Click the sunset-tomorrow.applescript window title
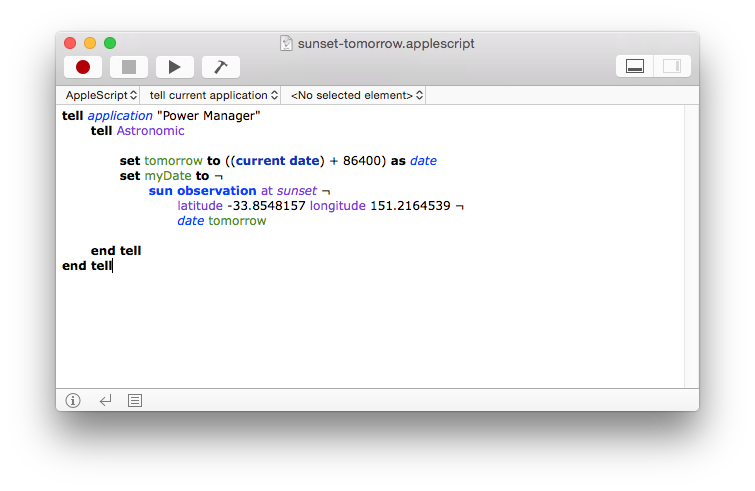This screenshot has height=491, width=755. click(x=386, y=43)
